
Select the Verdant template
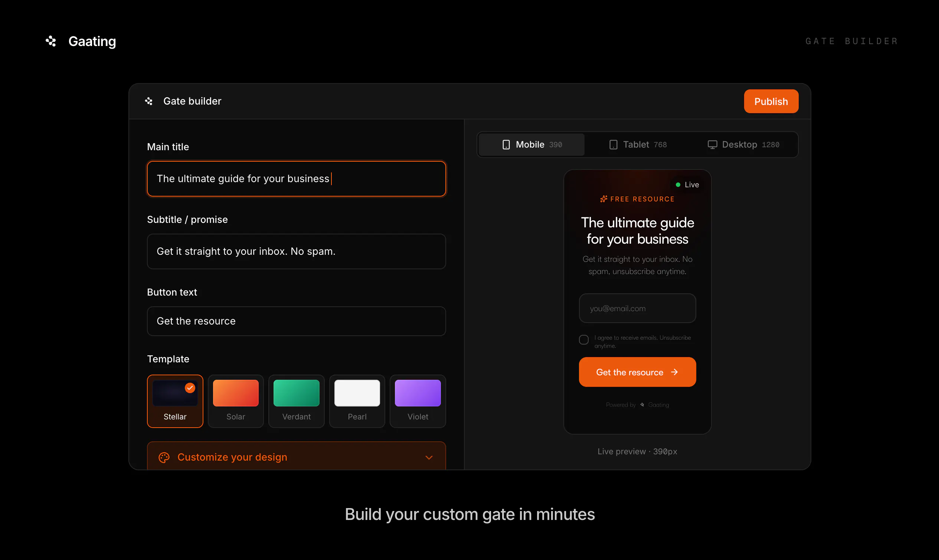pos(297,401)
